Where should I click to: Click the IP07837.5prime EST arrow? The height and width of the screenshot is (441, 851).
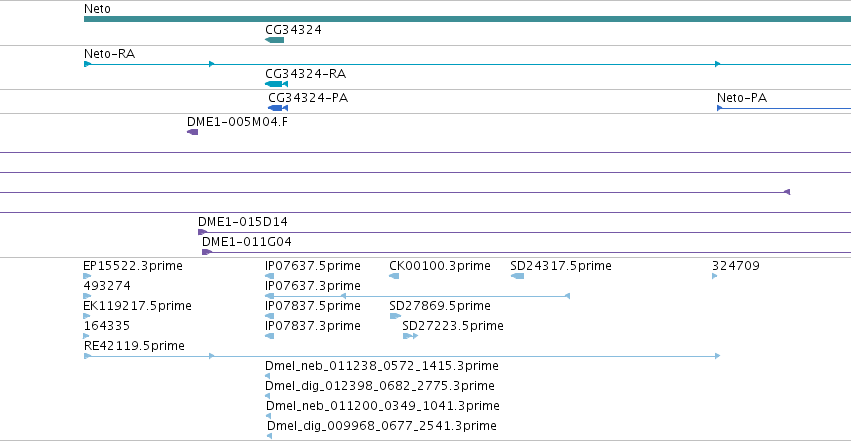pyautogui.click(x=270, y=316)
